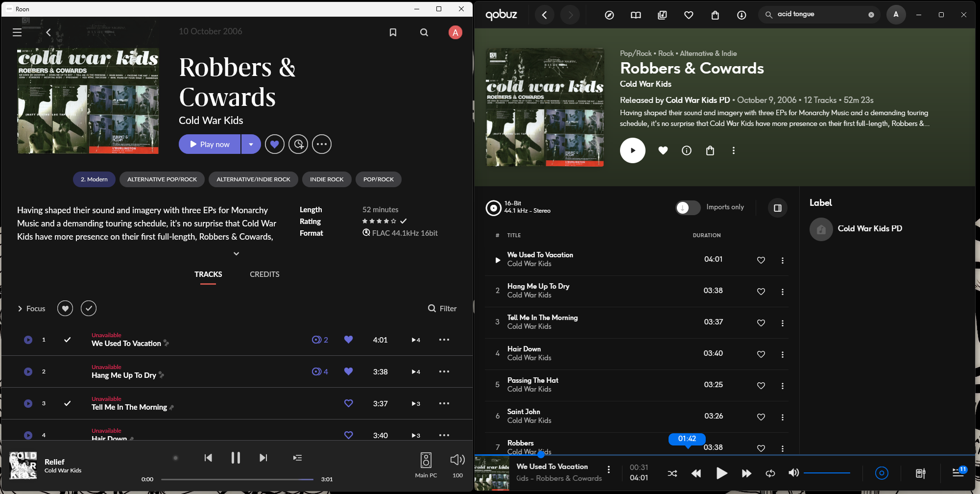Click the Roon bookmark icon
Image resolution: width=980 pixels, height=494 pixels.
pos(393,32)
